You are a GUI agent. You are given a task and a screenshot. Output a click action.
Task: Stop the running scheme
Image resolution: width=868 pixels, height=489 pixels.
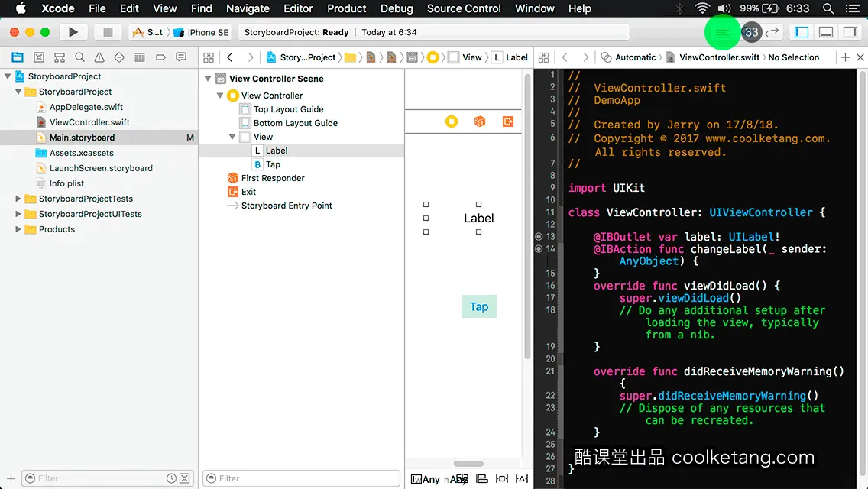point(108,32)
